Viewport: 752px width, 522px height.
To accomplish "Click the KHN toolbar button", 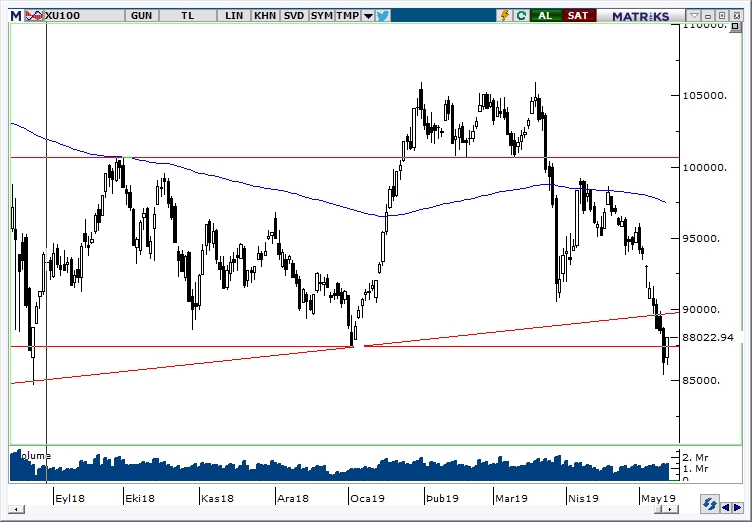I will click(265, 16).
